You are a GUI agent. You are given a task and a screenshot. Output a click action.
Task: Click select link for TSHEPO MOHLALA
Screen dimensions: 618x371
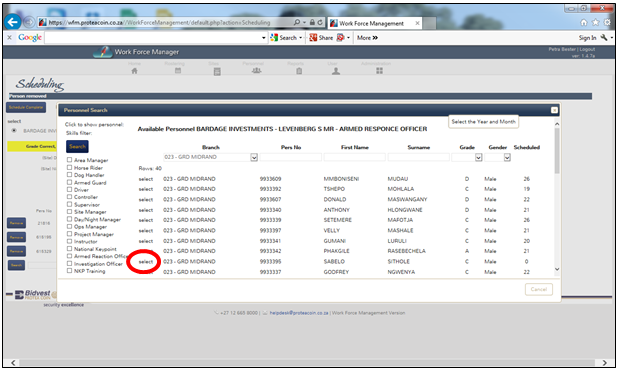[x=146, y=189]
